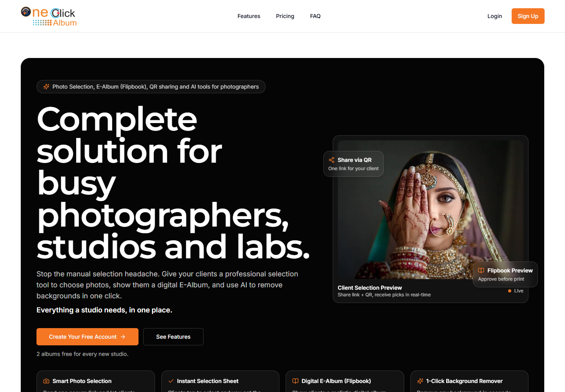This screenshot has width=565, height=392.
Task: Go to the Pricing page link
Action: [x=285, y=16]
